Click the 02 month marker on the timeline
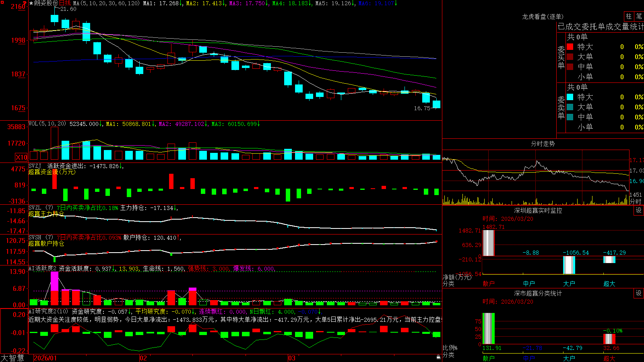Screen dimensions: 644x362 (x=143, y=358)
